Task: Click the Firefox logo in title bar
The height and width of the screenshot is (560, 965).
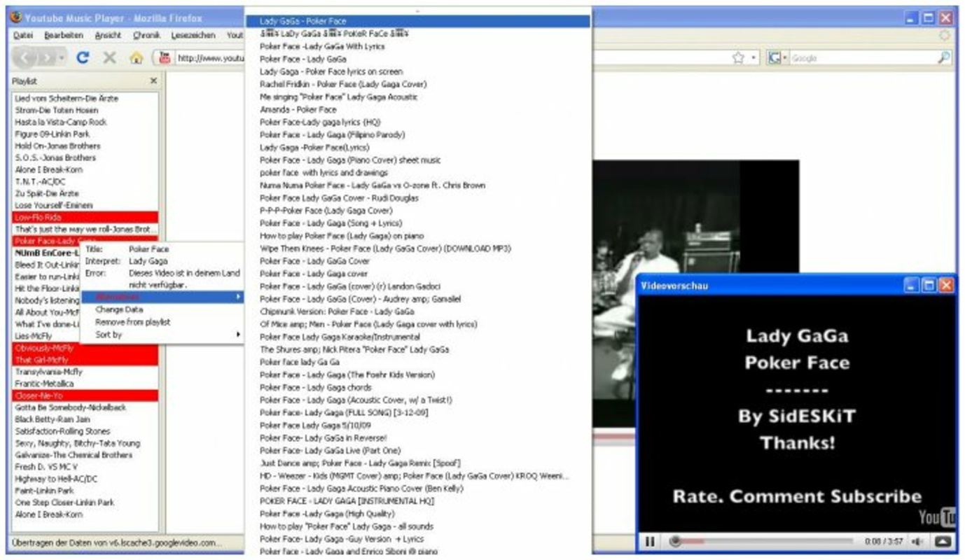Action: click(15, 18)
